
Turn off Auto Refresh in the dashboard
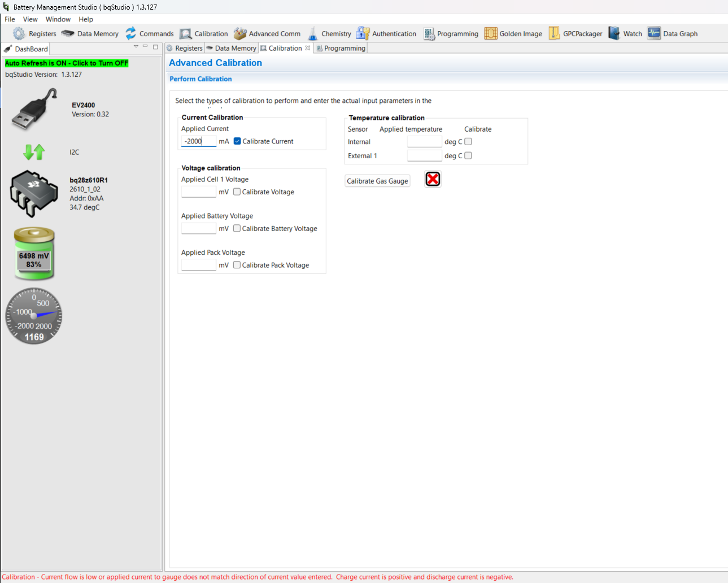[67, 63]
